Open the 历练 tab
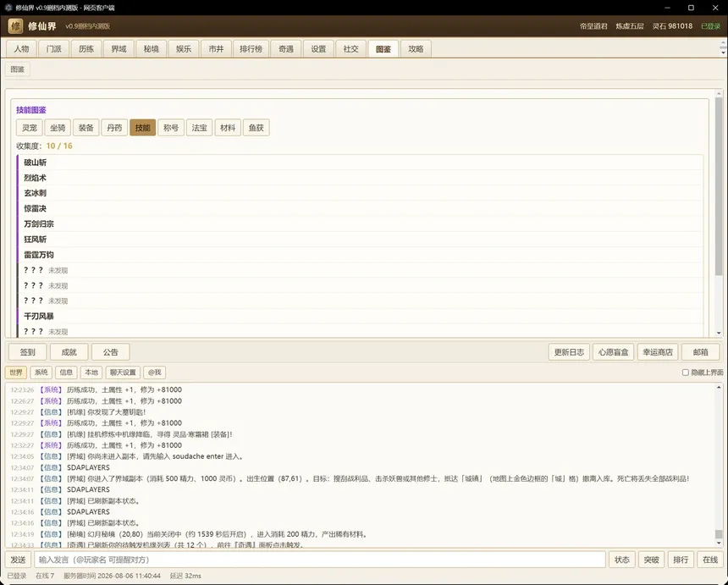The width and height of the screenshot is (728, 585). (86, 49)
